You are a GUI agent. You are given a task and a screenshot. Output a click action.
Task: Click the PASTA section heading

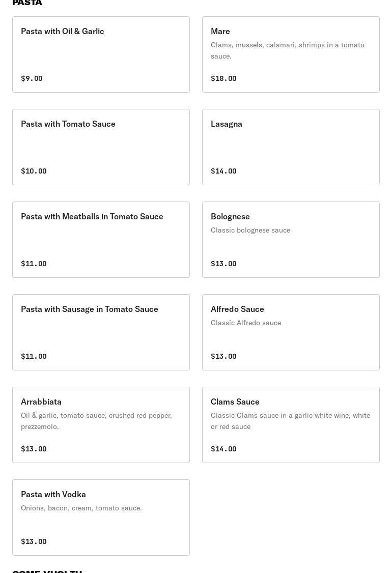click(27, 3)
